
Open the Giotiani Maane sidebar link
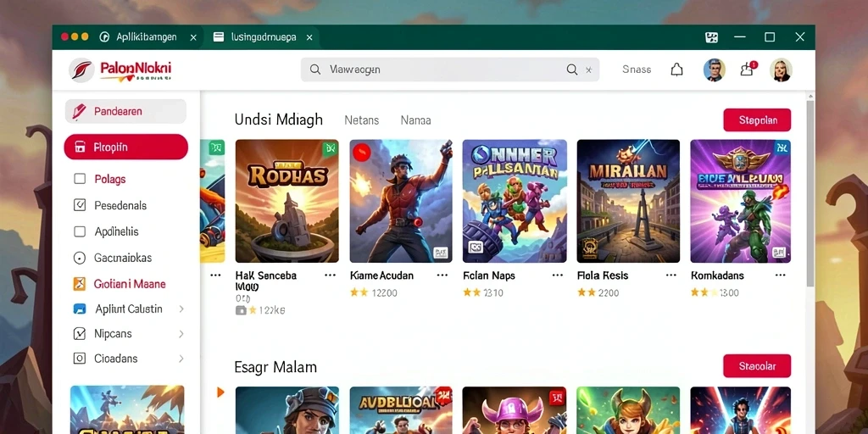click(130, 284)
